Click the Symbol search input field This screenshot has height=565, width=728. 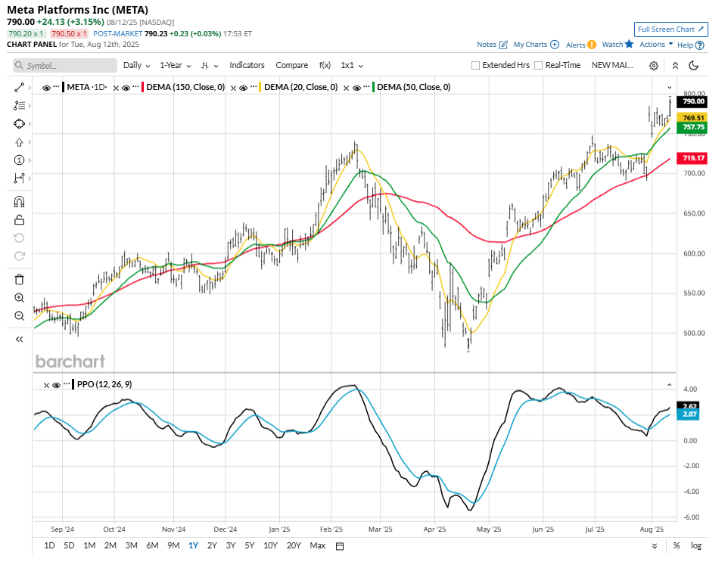(x=65, y=65)
